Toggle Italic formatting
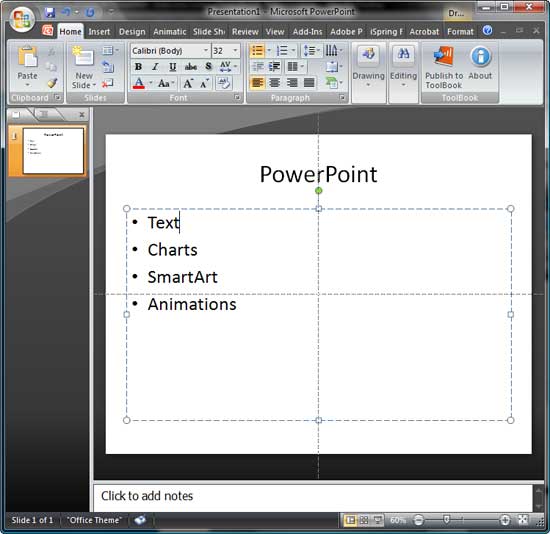 [155, 67]
